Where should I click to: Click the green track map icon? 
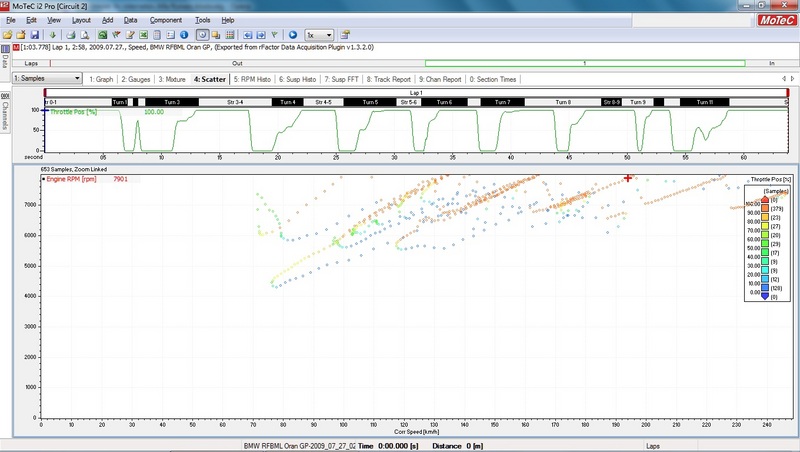(103, 35)
